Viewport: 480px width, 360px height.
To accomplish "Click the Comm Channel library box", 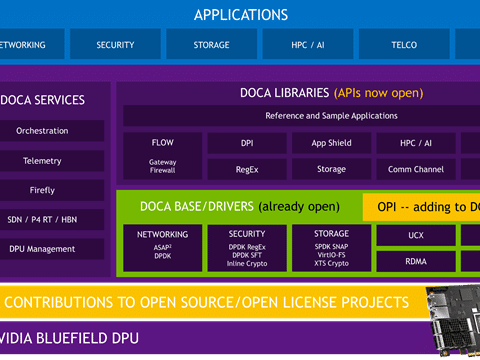I will pos(416,169).
